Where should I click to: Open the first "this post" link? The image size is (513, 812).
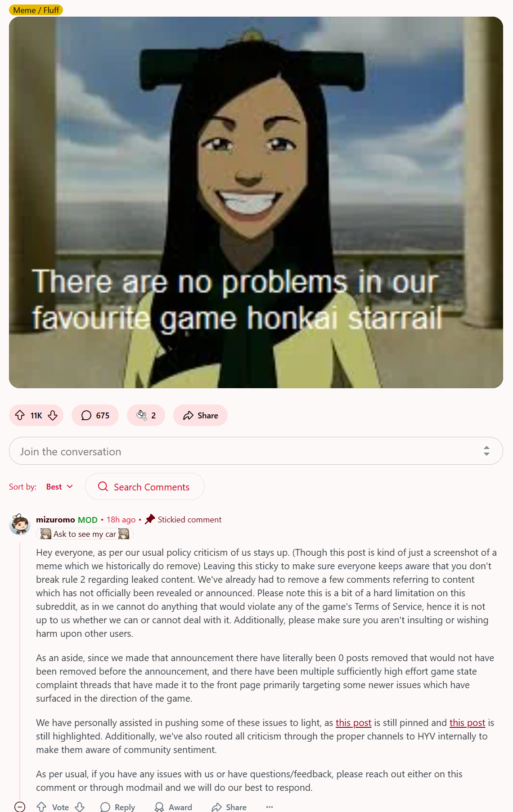click(x=353, y=722)
